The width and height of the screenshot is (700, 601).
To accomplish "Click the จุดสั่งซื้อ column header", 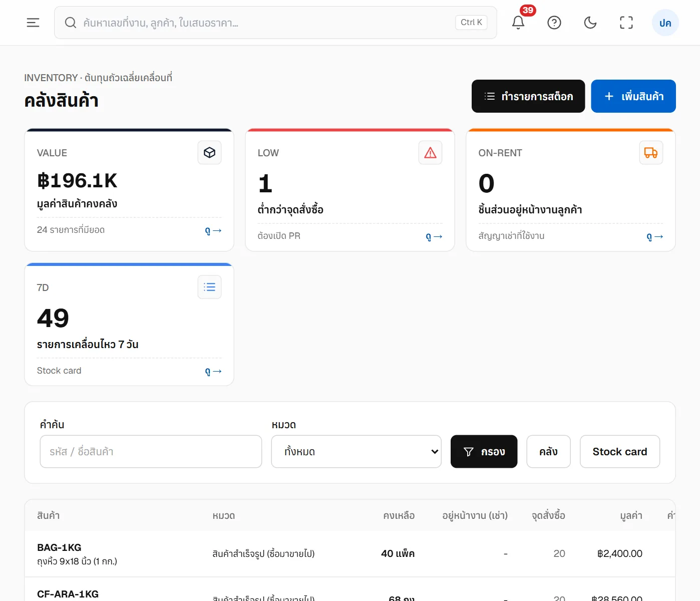I will 548,515.
